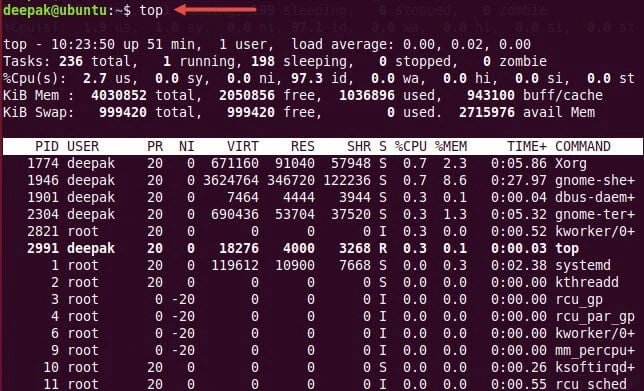Click the SHR value 122236
This screenshot has height=391, width=644.
347,180
